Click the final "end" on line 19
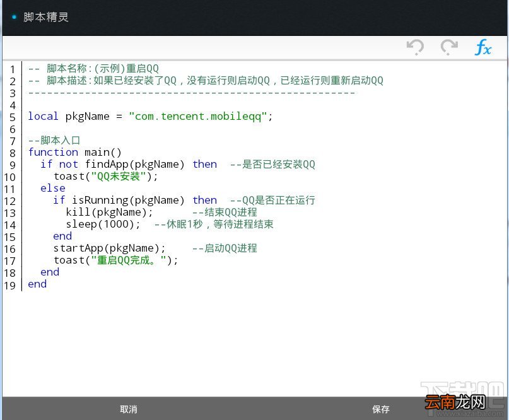The width and height of the screenshot is (509, 420). [x=37, y=284]
